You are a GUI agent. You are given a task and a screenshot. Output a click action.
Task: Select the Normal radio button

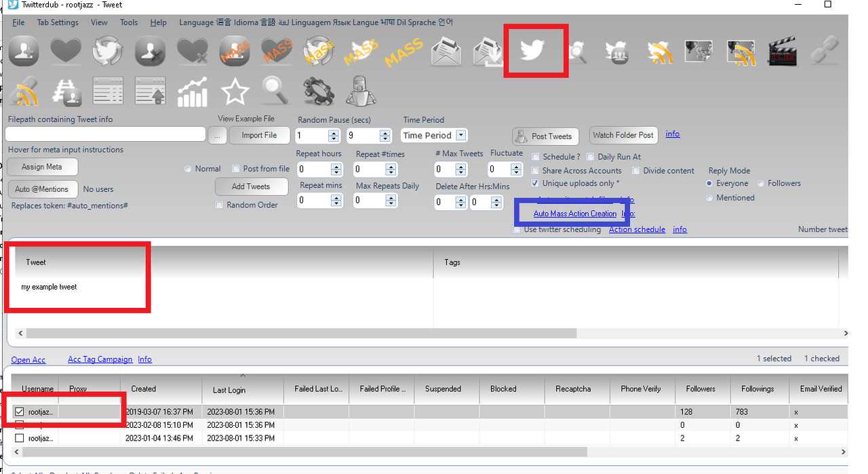point(187,169)
